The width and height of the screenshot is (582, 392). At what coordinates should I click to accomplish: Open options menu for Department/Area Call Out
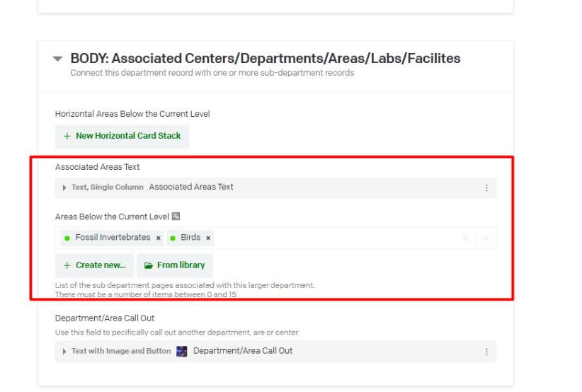tap(486, 351)
